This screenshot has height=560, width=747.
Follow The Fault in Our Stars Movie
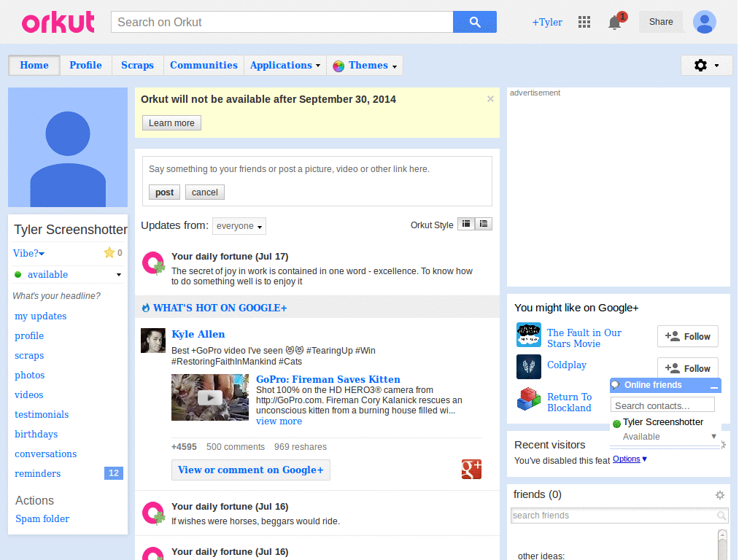click(x=687, y=337)
